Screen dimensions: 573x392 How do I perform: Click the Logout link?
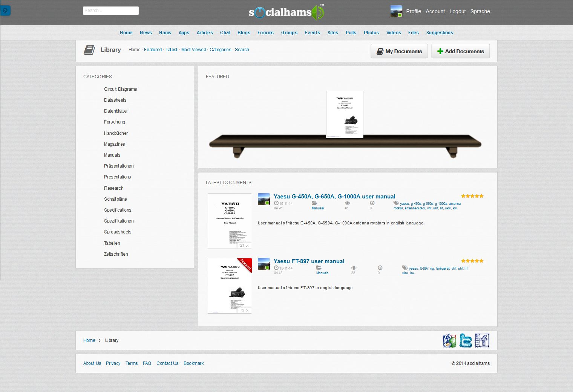(458, 11)
